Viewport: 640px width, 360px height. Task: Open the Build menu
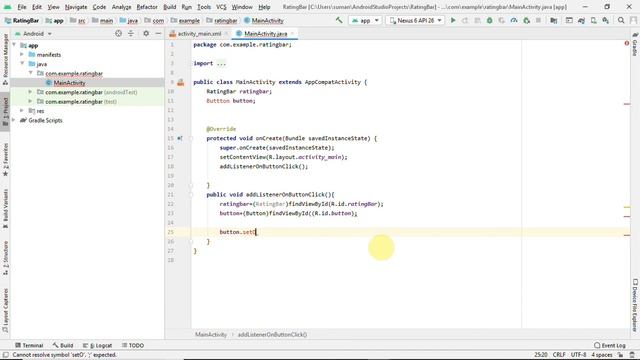click(x=169, y=7)
